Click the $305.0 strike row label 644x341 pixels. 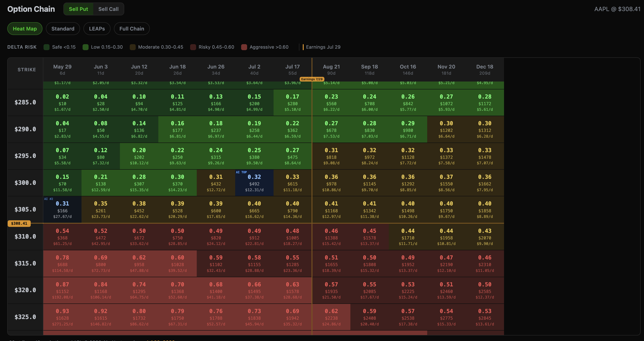tap(25, 210)
